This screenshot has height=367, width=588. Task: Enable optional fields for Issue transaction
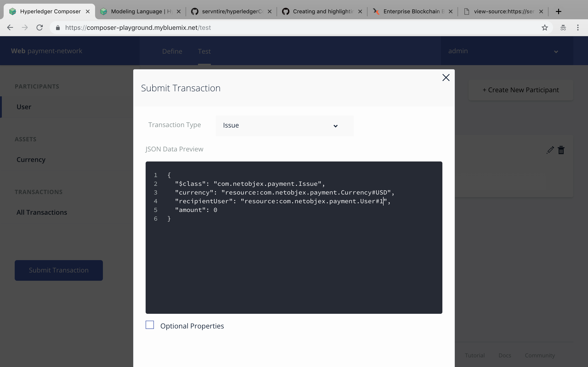click(150, 325)
